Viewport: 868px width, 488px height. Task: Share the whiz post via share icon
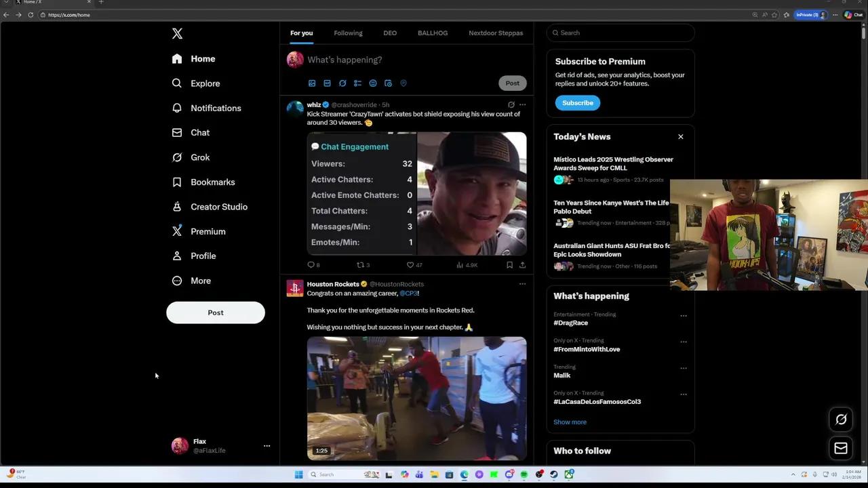[x=522, y=265]
